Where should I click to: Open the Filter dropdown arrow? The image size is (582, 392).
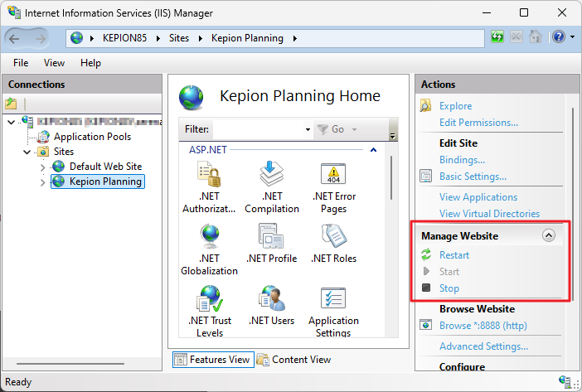click(308, 129)
